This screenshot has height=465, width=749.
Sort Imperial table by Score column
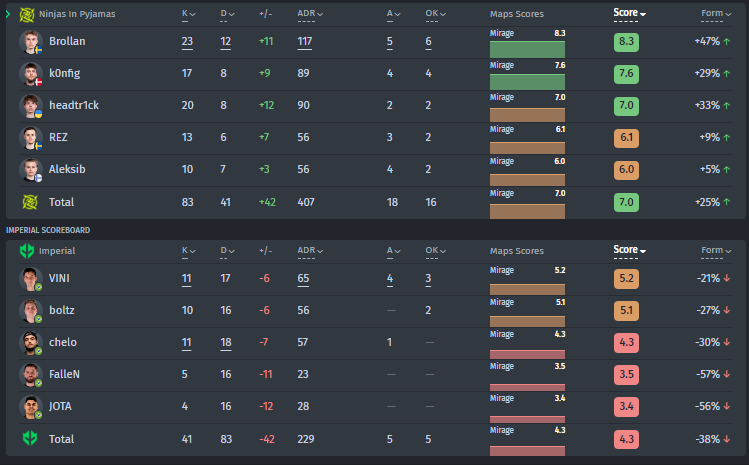[629, 251]
